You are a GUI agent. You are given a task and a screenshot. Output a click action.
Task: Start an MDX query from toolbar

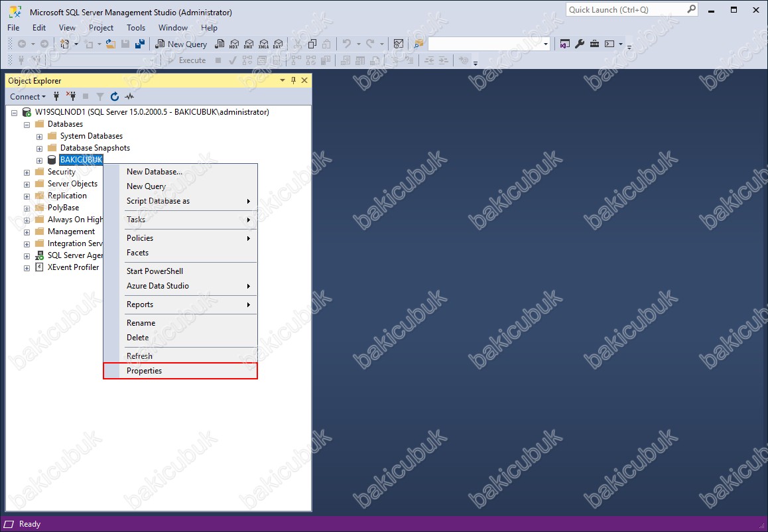pos(234,44)
